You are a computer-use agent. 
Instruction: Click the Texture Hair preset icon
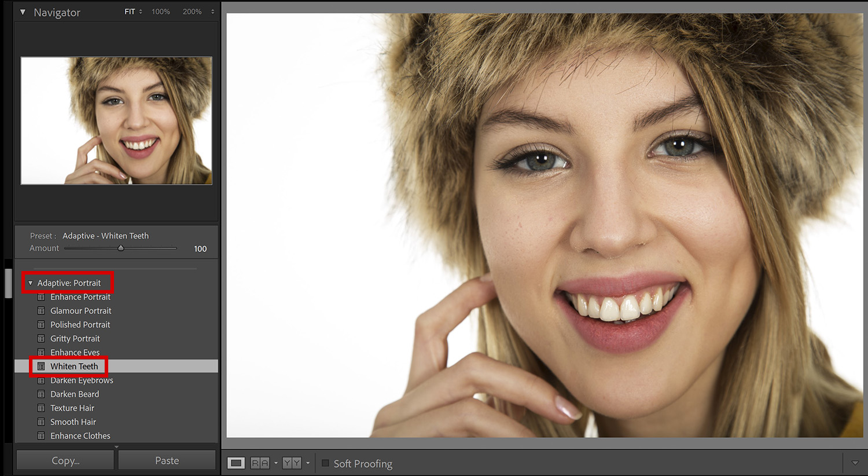(x=41, y=408)
